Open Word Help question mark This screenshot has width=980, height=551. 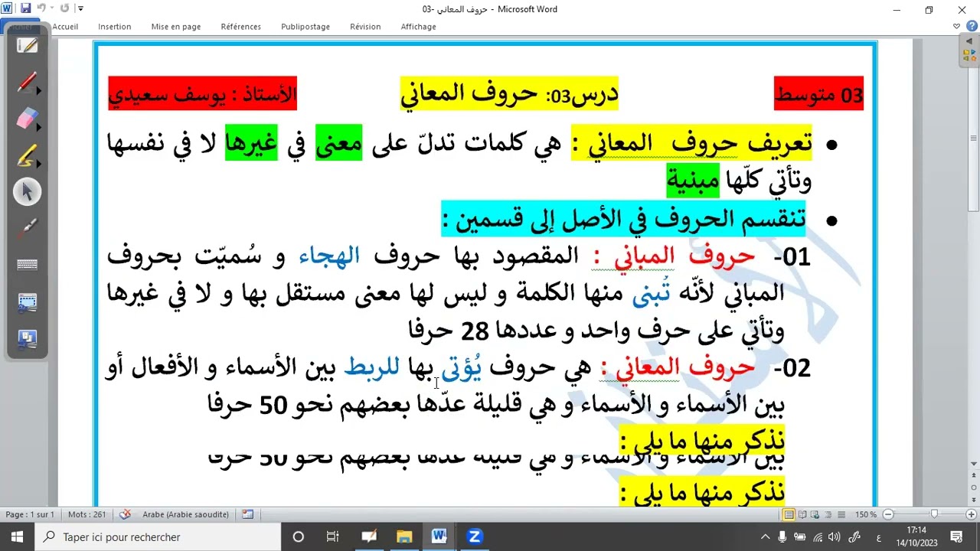972,26
